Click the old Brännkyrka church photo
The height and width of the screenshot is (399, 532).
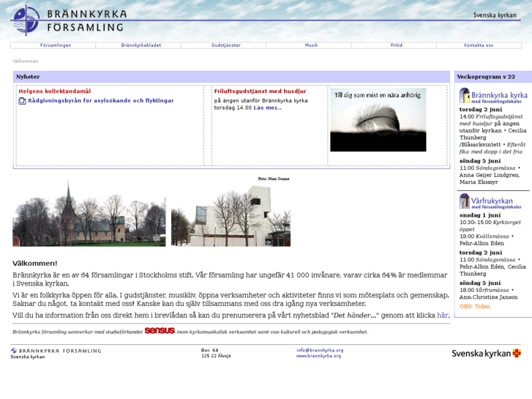[x=89, y=214]
